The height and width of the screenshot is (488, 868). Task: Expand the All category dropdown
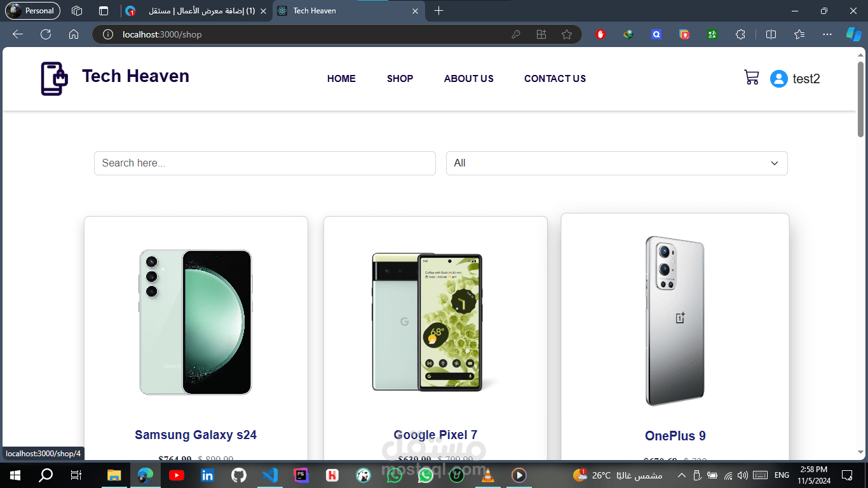(x=616, y=163)
